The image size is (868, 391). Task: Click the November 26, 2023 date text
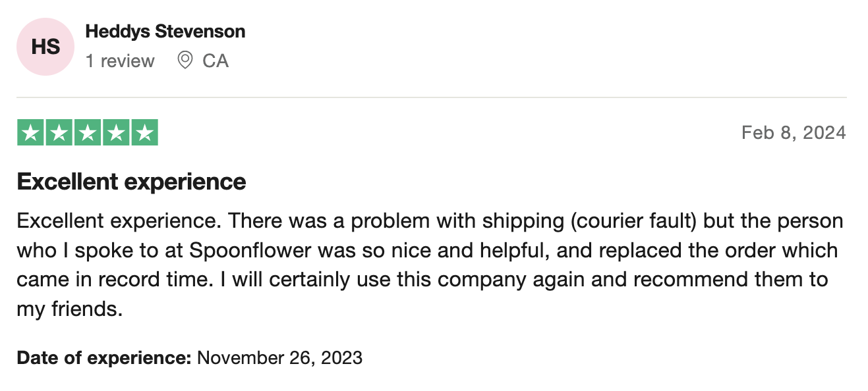280,357
